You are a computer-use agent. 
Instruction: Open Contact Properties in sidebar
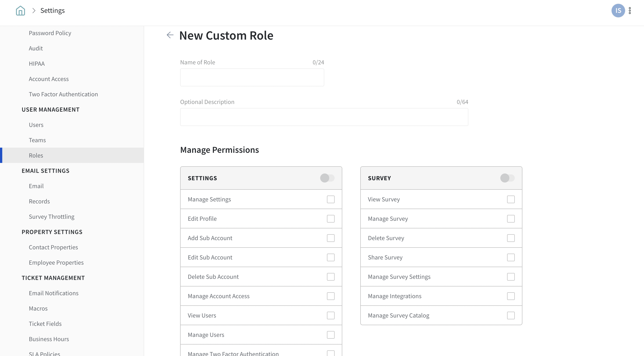53,247
